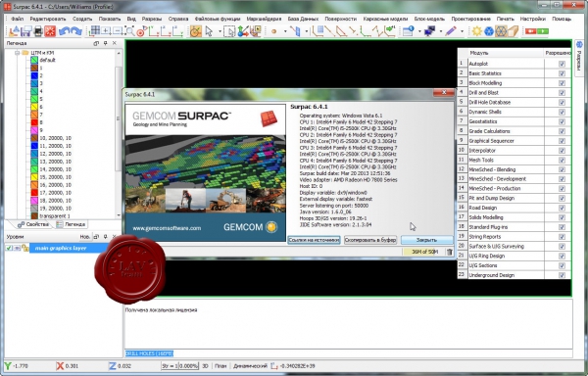Click the Скопировать в буфер button
Screen dimensions: 588x376
click(370, 240)
